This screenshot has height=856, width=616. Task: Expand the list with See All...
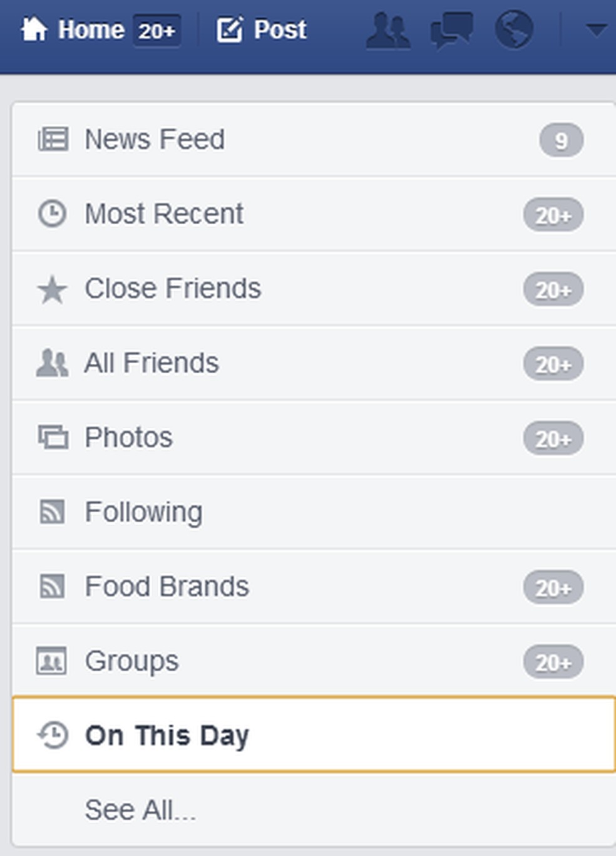pos(140,810)
